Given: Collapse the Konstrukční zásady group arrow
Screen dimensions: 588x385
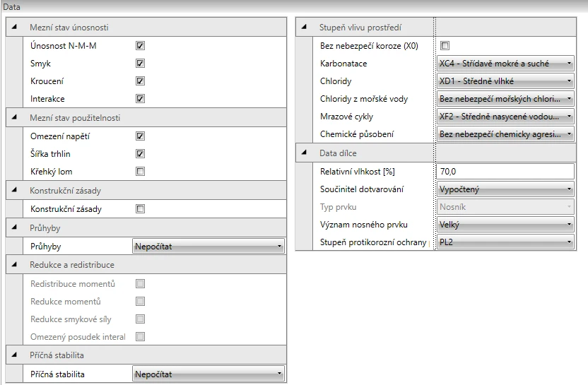Looking at the screenshot, I should (x=14, y=190).
